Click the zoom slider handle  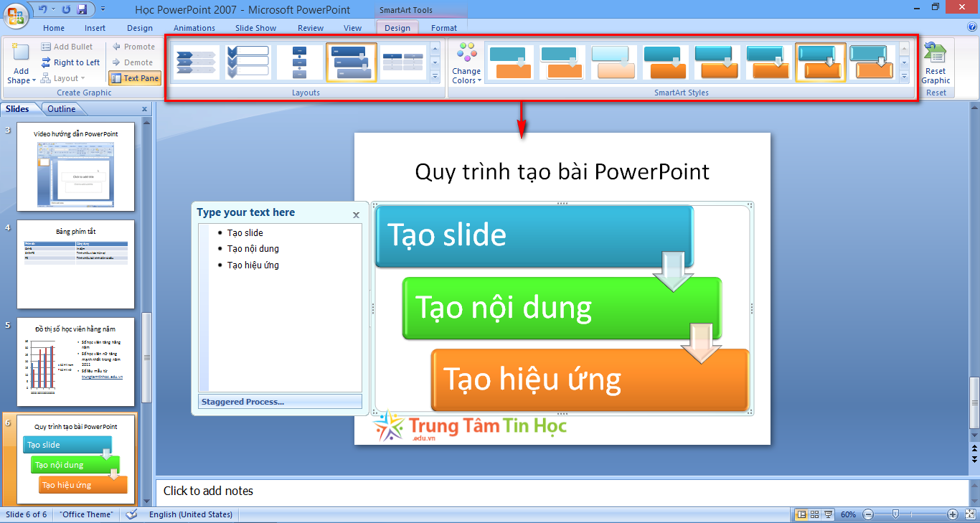pos(895,514)
